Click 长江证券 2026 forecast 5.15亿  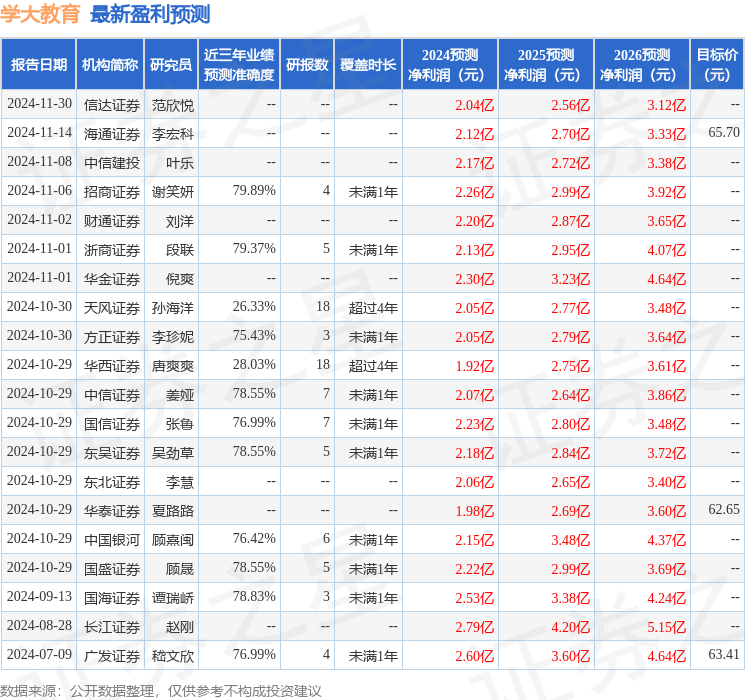point(667,627)
